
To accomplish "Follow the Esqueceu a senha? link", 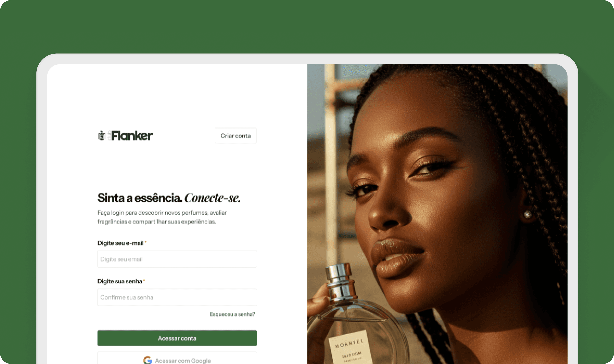I will click(x=232, y=314).
